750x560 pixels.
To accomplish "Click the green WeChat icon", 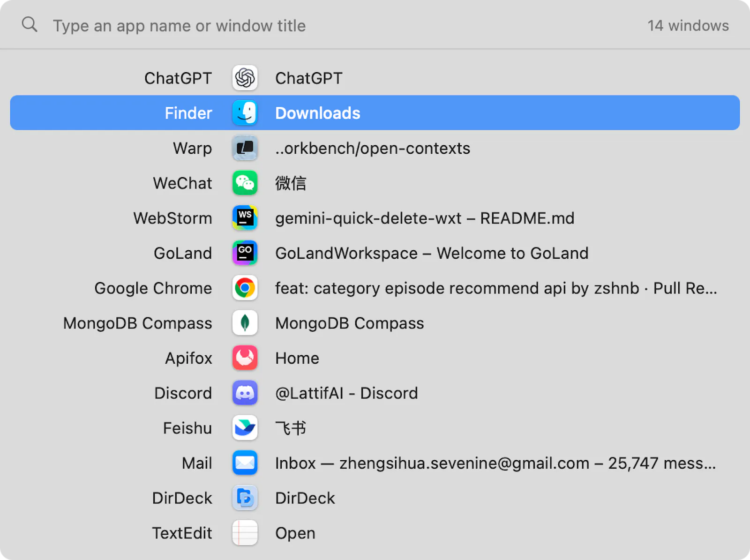I will coord(245,183).
